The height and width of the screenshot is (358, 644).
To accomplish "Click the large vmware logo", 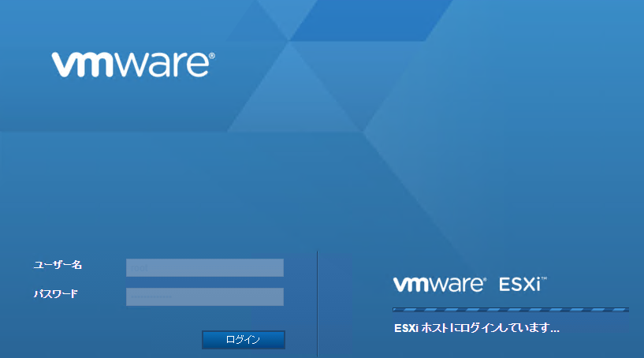I will [x=133, y=65].
